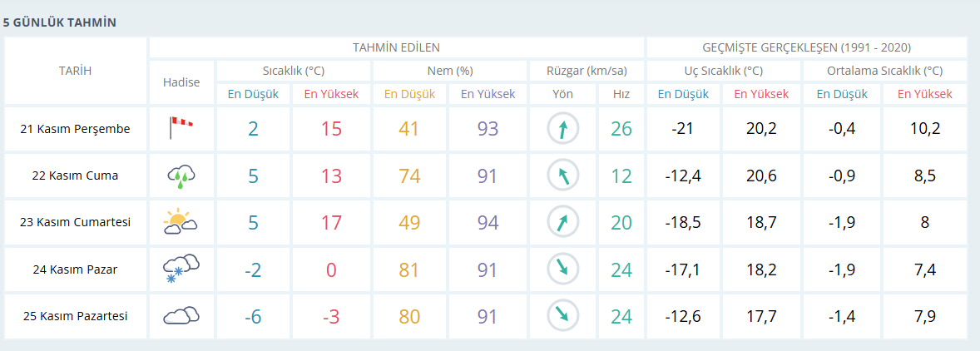
Task: Click the partly sunny icon for 23 Kasım Cumartesi
Action: [x=181, y=222]
